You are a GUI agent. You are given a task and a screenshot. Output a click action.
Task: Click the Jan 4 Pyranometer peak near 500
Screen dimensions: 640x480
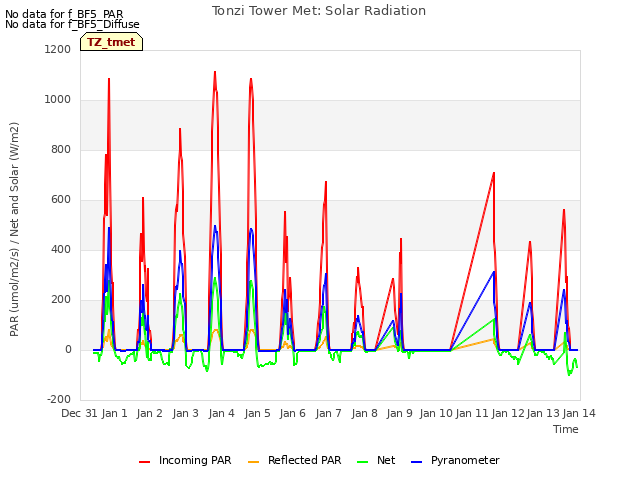click(215, 226)
